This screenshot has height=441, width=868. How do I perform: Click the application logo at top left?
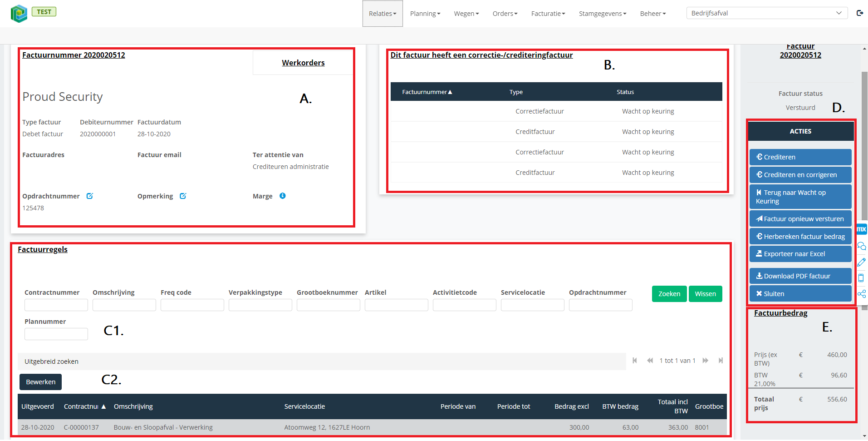click(19, 14)
